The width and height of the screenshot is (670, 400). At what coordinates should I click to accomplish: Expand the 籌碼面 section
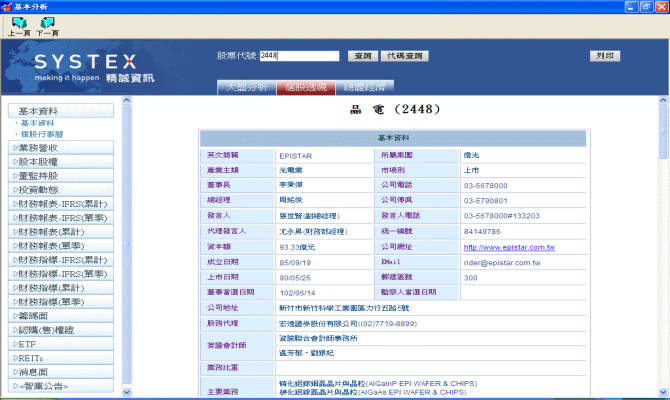[61, 316]
